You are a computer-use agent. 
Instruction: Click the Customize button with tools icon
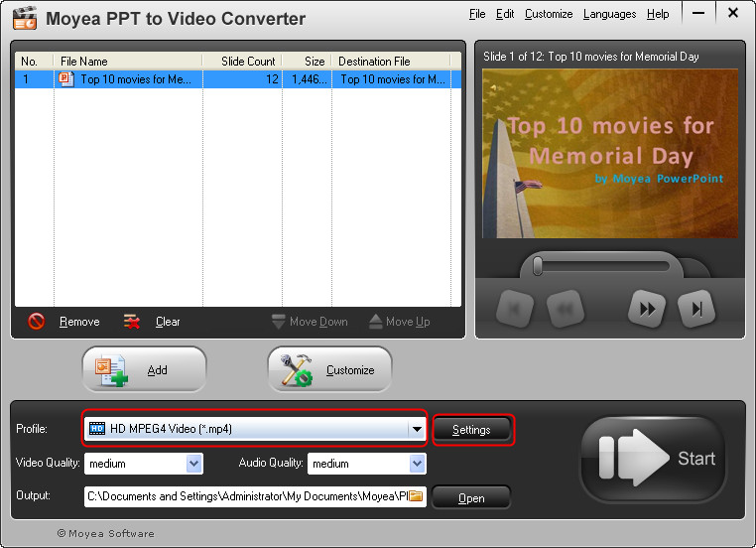point(329,369)
